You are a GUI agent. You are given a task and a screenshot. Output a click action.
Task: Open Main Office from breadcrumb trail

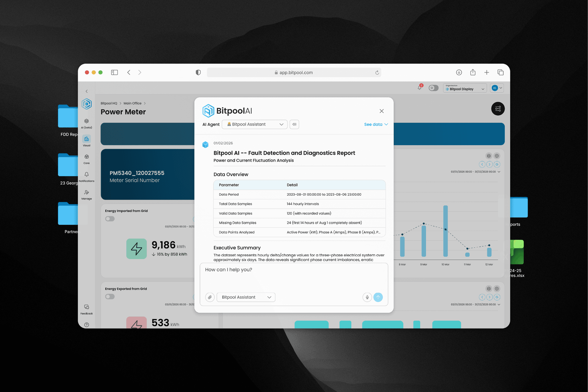pos(132,103)
